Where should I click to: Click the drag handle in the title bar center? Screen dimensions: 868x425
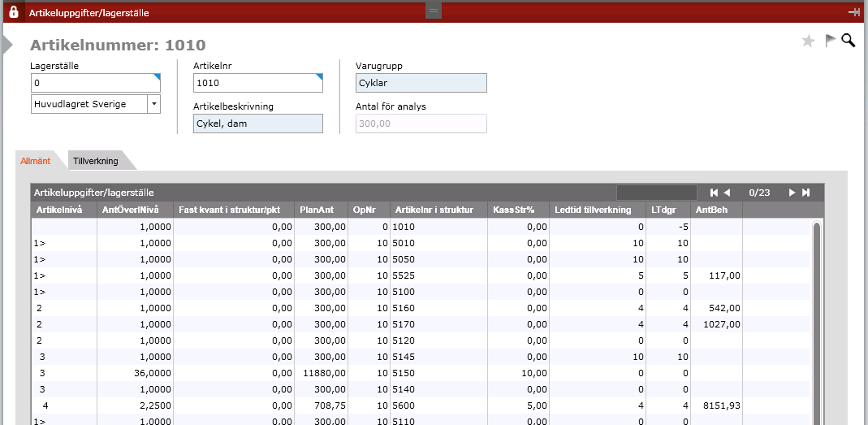click(434, 11)
